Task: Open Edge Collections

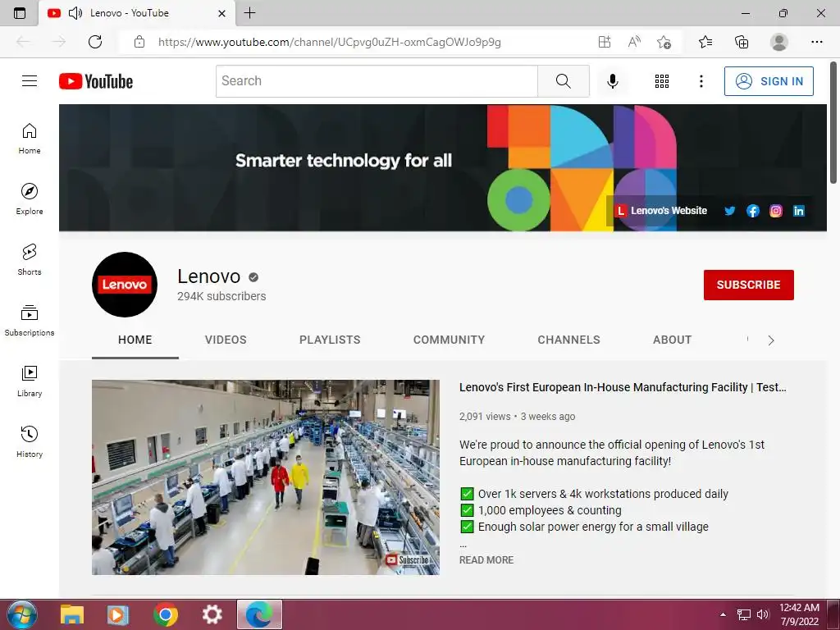Action: coord(742,42)
